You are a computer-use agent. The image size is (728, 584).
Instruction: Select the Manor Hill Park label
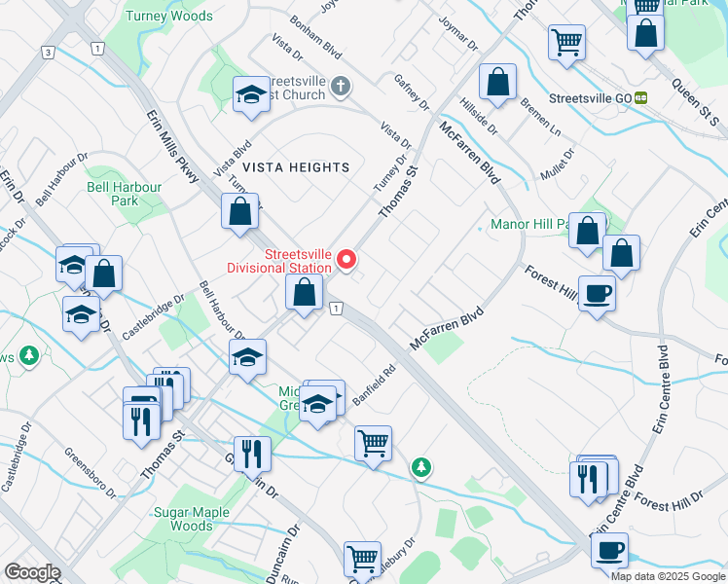[x=529, y=224]
